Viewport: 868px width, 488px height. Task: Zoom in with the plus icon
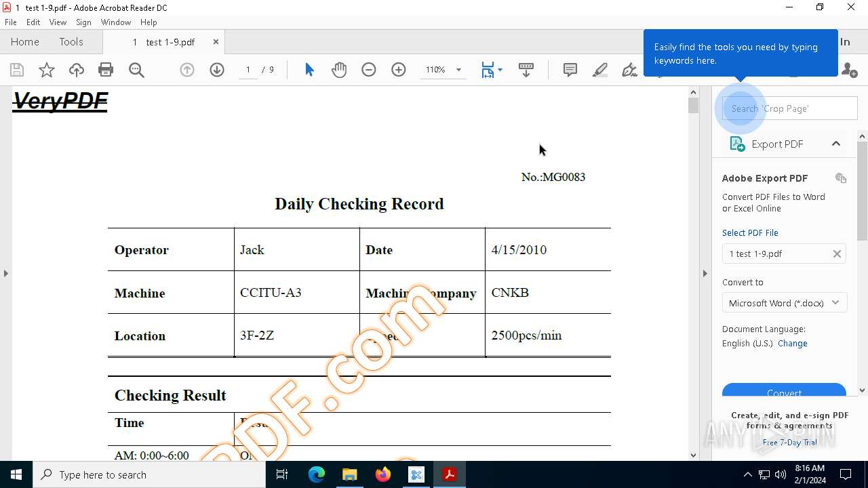(399, 70)
